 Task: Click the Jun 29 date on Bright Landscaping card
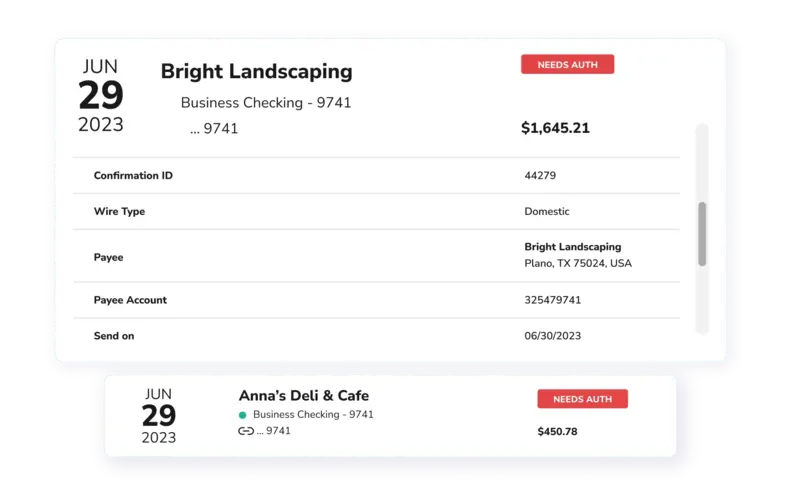click(101, 96)
